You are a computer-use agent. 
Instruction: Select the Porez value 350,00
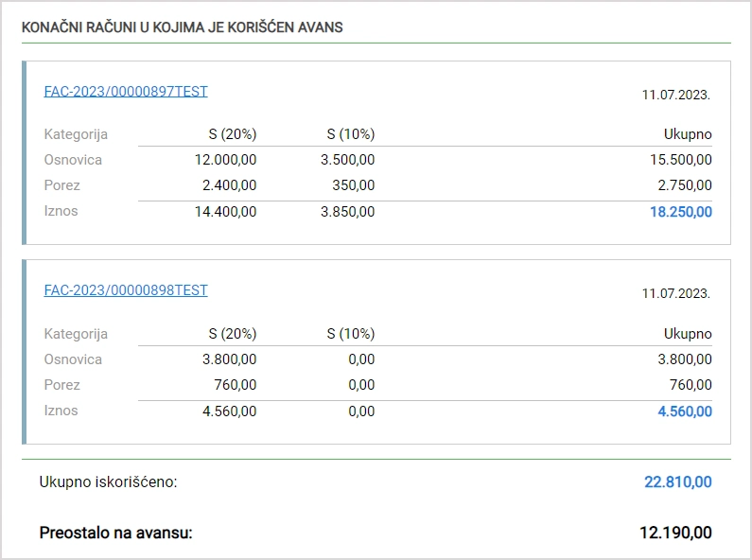354,185
